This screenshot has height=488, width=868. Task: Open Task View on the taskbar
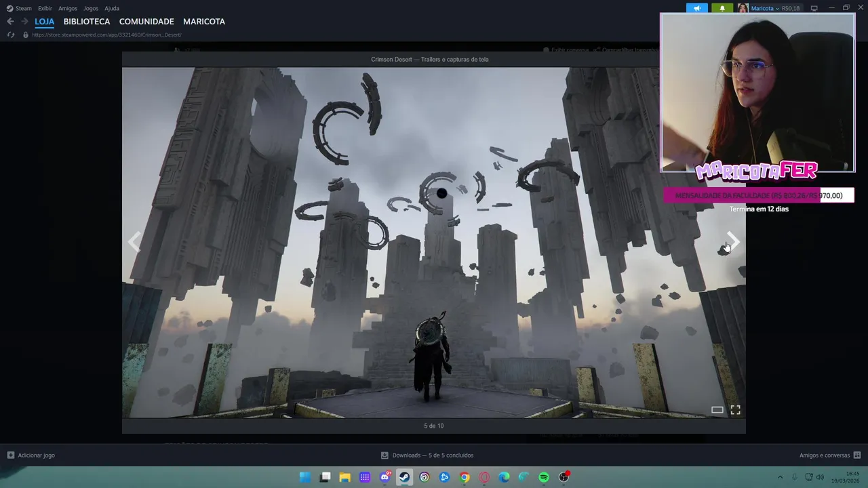tap(325, 477)
